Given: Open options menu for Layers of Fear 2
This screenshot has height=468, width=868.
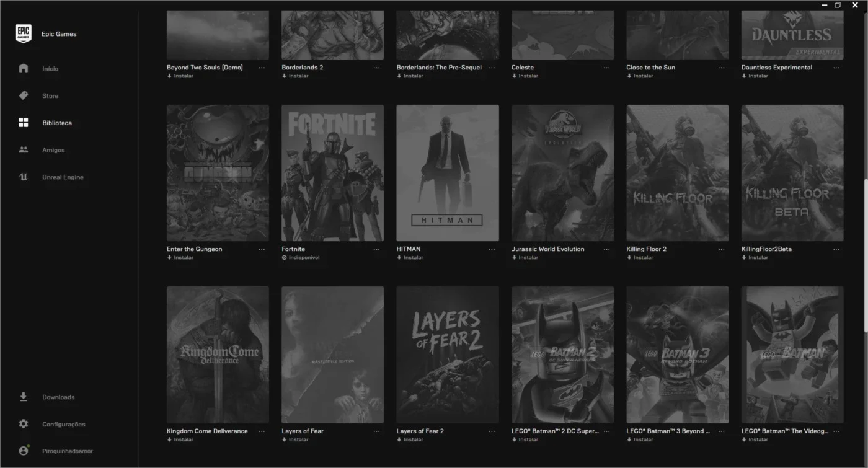Looking at the screenshot, I should point(492,431).
